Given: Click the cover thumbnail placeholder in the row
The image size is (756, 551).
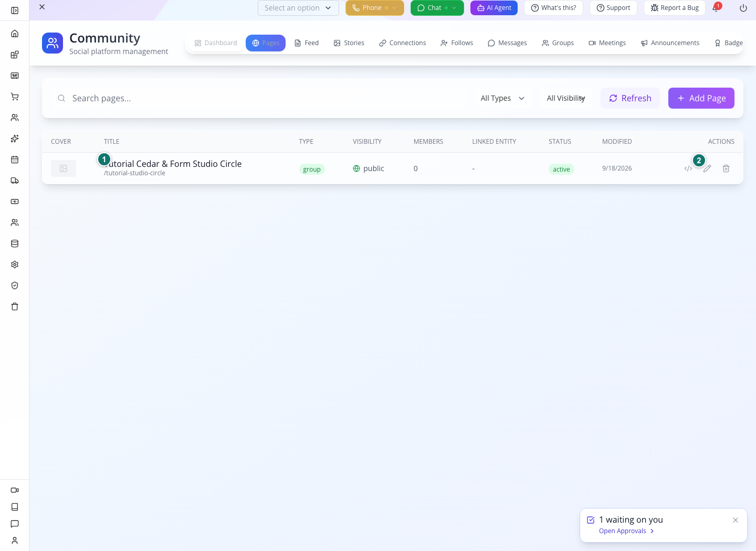Looking at the screenshot, I should 64,168.
